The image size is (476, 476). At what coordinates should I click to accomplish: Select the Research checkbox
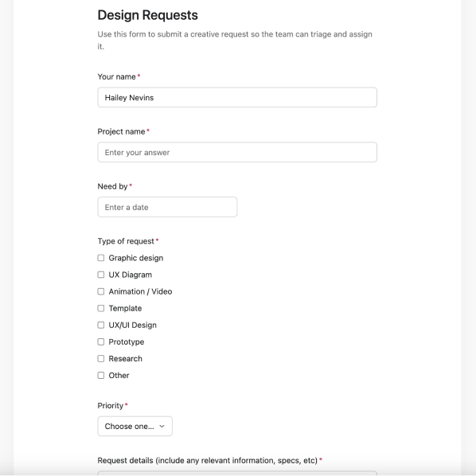101,358
